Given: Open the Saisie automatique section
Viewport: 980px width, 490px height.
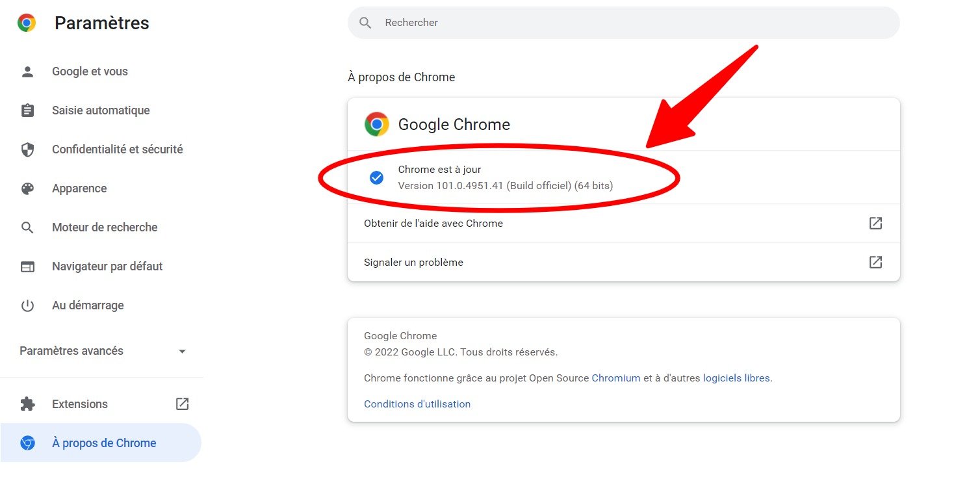Looking at the screenshot, I should (101, 110).
